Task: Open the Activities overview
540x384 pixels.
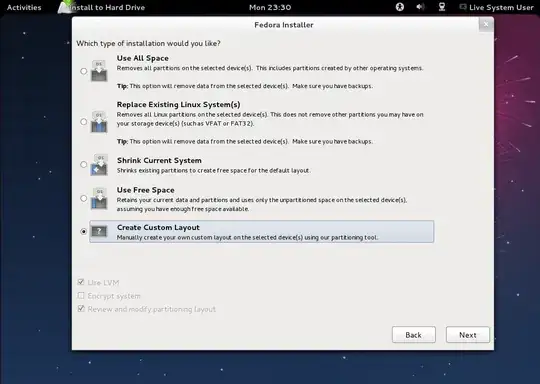Action: point(24,7)
